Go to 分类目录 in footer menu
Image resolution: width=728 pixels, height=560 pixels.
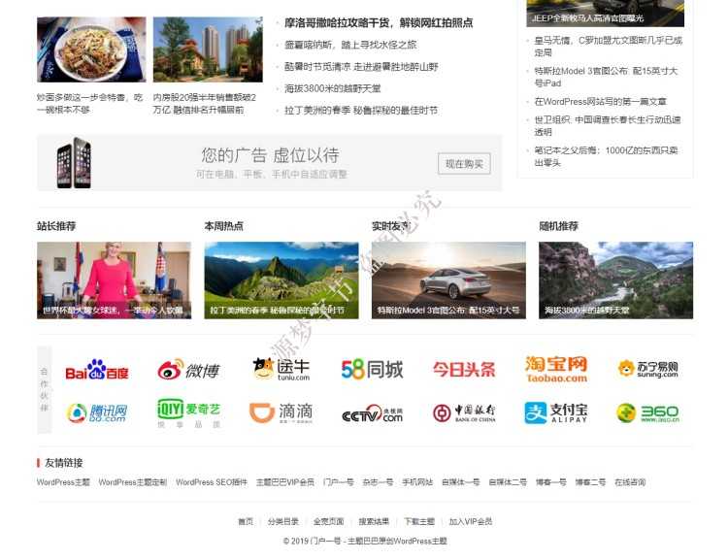283,521
